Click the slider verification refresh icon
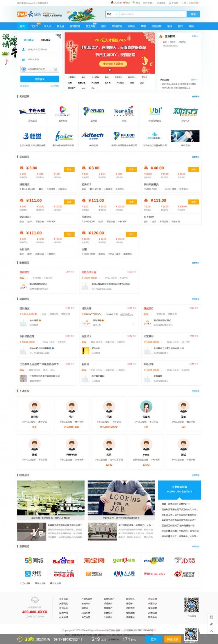218x644 pixels. pos(55,69)
